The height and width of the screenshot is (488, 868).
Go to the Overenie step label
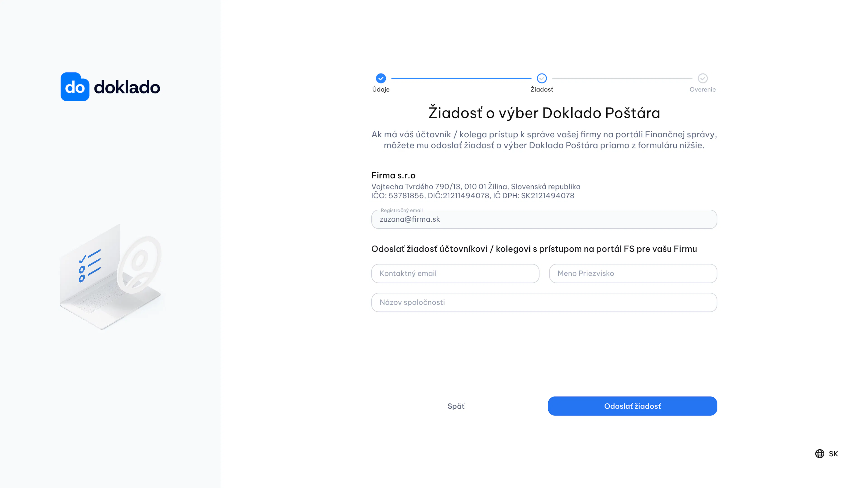point(703,89)
